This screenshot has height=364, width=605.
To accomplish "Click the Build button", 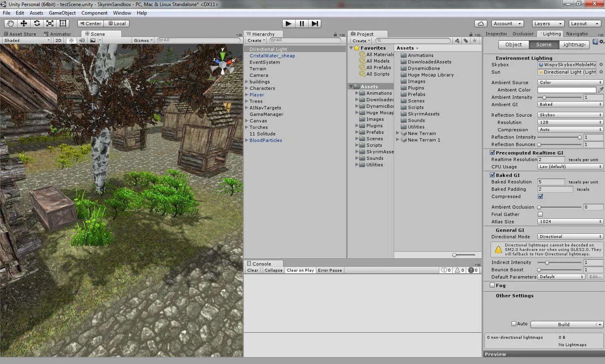I will (x=564, y=325).
